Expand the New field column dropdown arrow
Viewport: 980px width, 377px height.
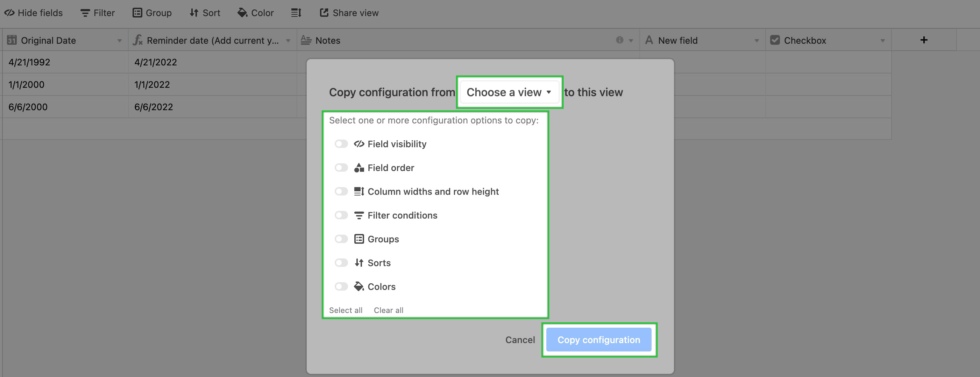pos(757,41)
